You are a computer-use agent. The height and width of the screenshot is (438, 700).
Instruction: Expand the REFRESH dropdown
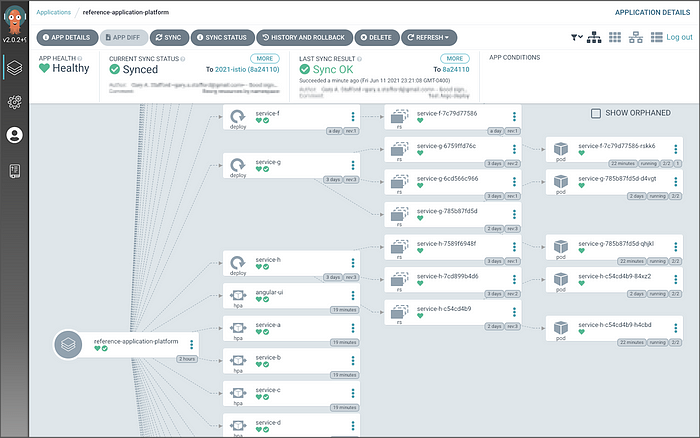(x=429, y=38)
